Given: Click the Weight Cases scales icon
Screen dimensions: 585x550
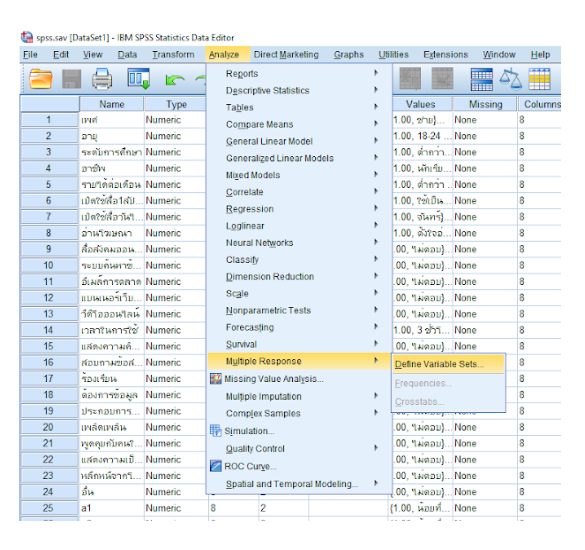Looking at the screenshot, I should [x=510, y=79].
